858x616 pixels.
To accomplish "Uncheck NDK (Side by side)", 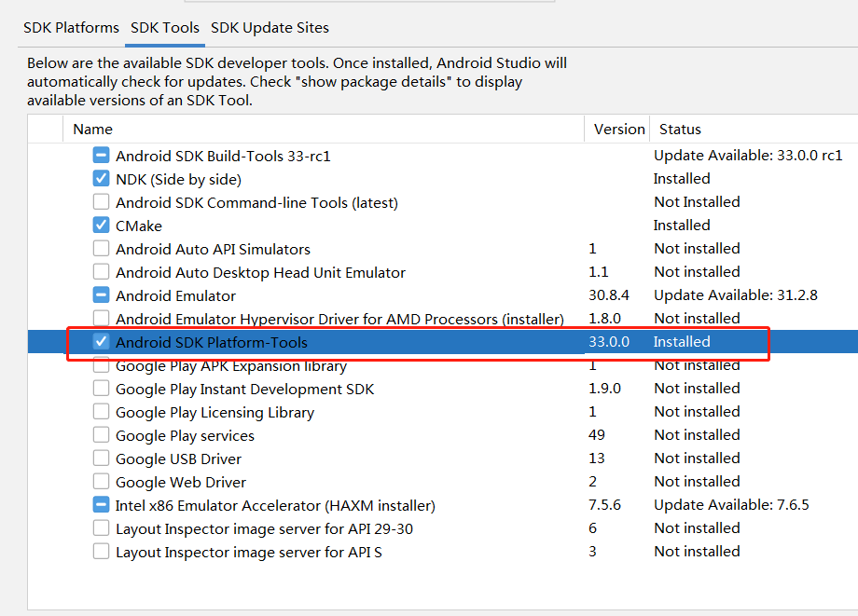I will tap(101, 179).
